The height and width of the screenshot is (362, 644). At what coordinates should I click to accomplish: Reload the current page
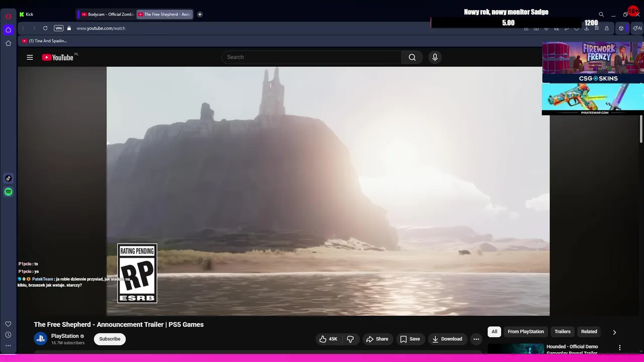coord(45,28)
